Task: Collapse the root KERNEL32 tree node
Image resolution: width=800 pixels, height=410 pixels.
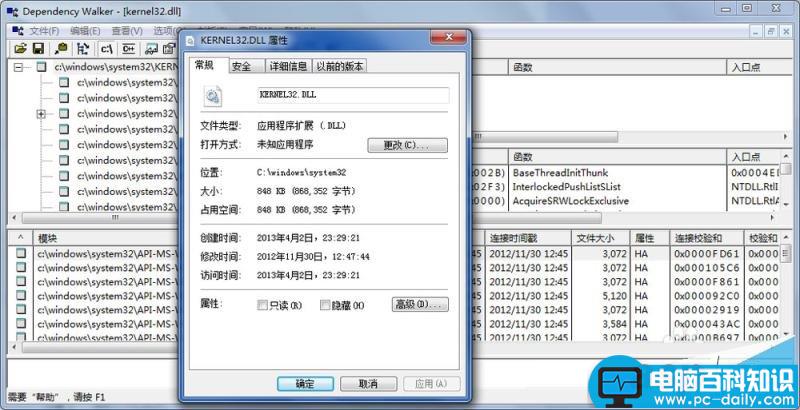Action: point(18,67)
